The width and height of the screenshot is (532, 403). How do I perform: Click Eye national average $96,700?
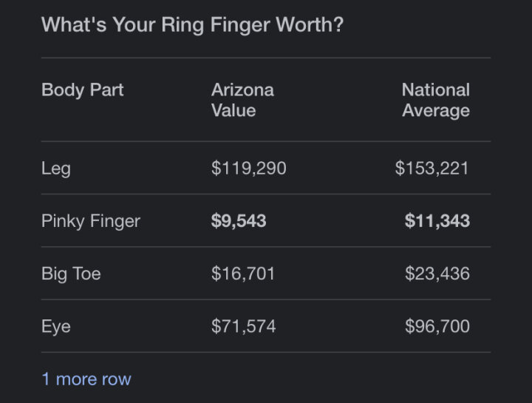[x=437, y=326]
